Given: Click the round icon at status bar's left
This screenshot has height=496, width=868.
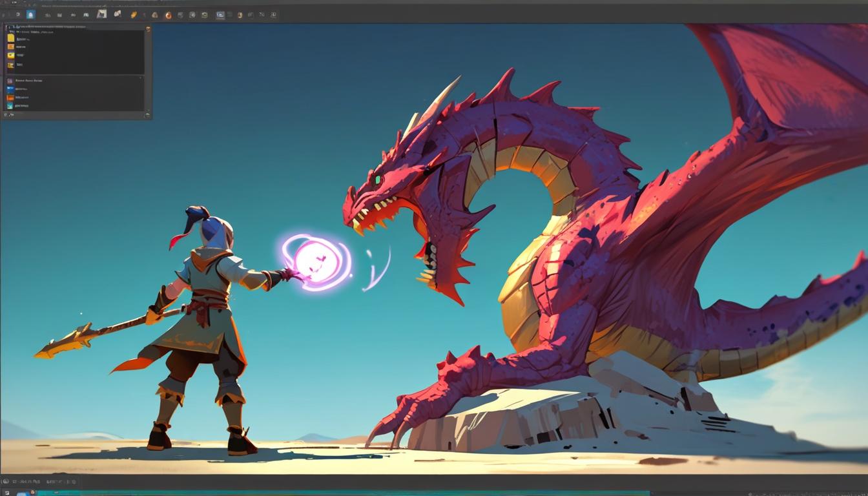Looking at the screenshot, I should [6, 481].
